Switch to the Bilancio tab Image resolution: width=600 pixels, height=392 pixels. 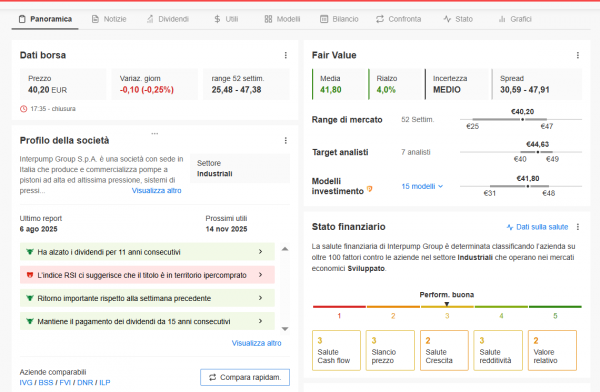click(339, 19)
